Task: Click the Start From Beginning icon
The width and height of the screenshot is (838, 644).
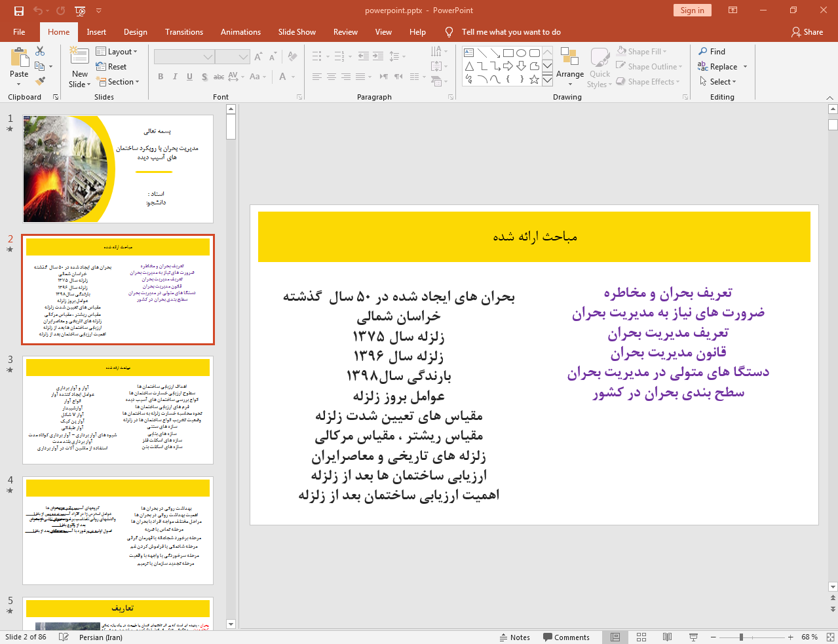Action: click(x=81, y=10)
